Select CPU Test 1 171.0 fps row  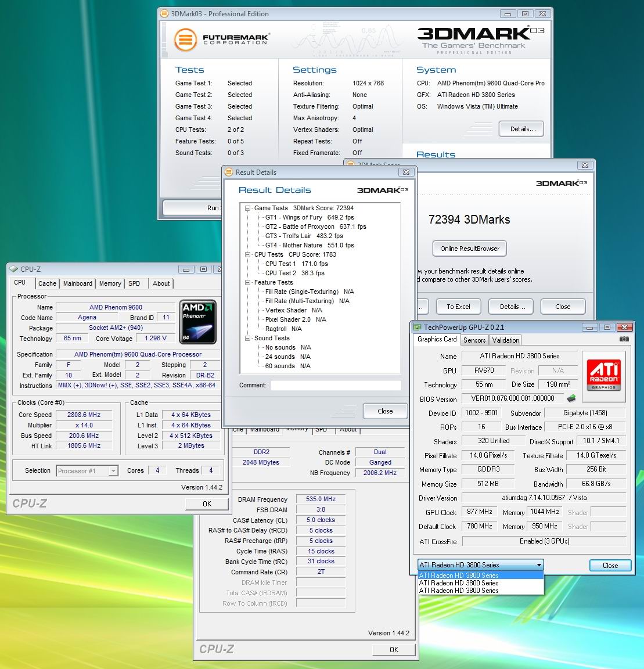[297, 264]
